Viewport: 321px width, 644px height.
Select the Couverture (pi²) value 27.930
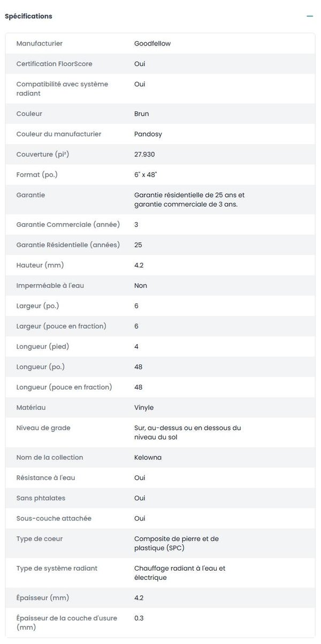(144, 154)
